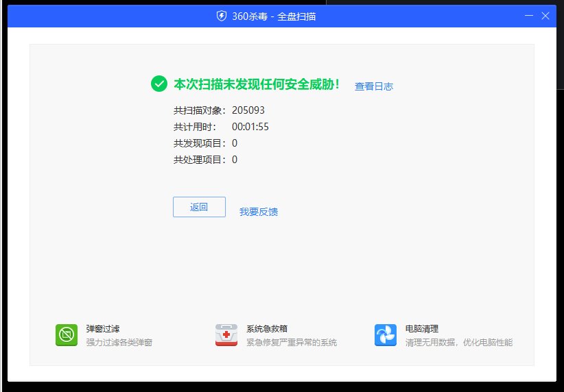The image size is (564, 392).
Task: Click the 返回 button
Action: tap(199, 207)
